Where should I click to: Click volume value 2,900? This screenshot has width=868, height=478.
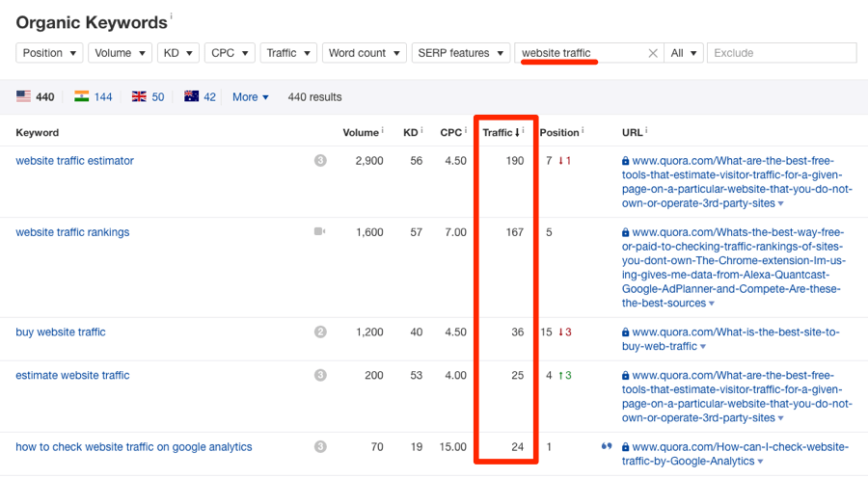click(369, 160)
